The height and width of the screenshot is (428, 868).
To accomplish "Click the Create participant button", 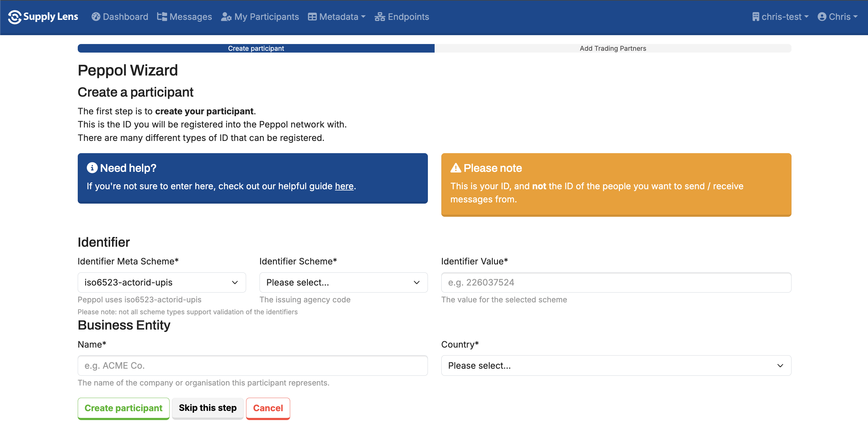I will coord(123,408).
